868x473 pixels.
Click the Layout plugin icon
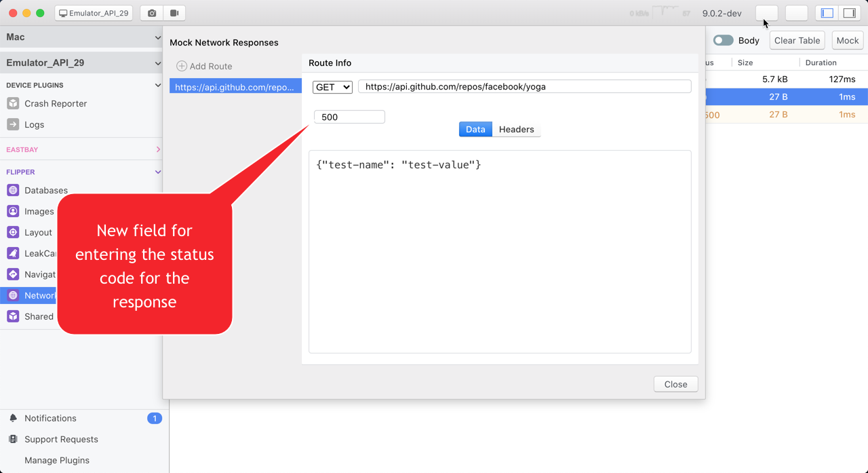tap(13, 232)
